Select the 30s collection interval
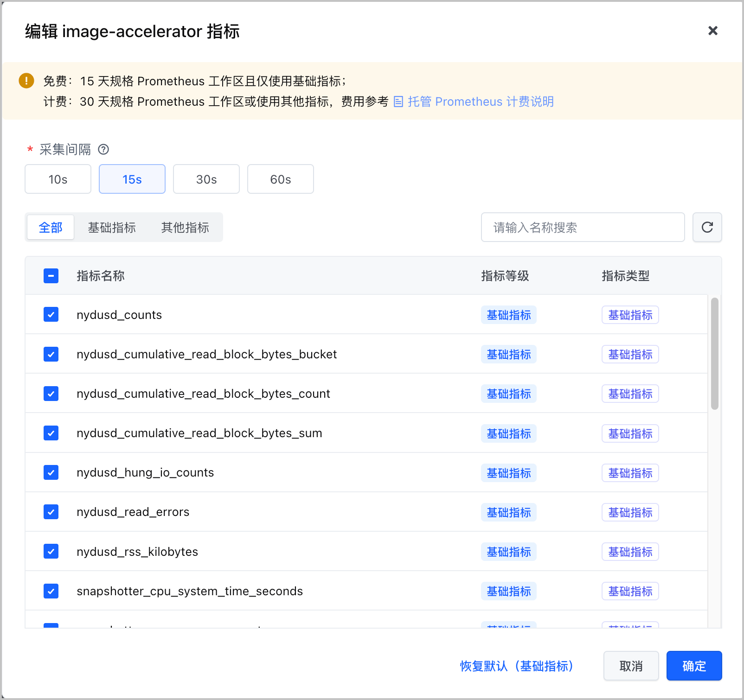The width and height of the screenshot is (744, 700). (x=206, y=179)
